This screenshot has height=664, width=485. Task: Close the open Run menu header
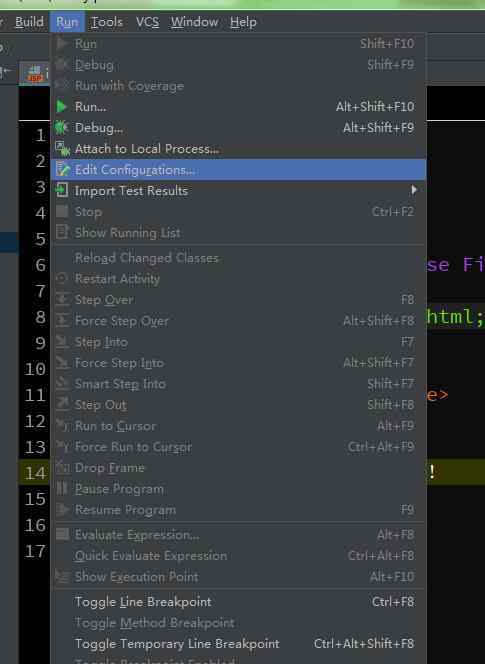tap(67, 22)
